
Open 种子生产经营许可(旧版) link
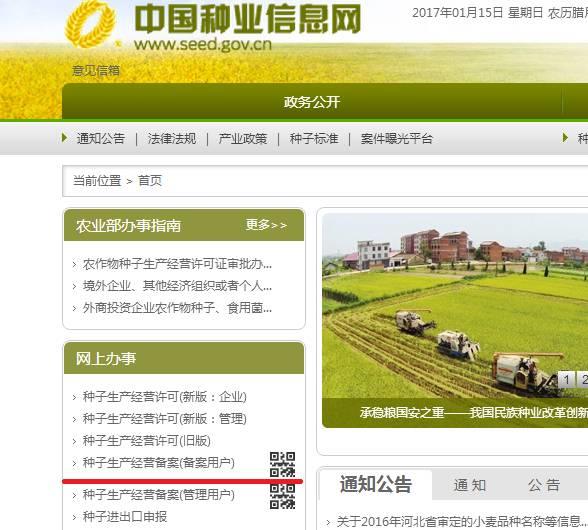(147, 440)
